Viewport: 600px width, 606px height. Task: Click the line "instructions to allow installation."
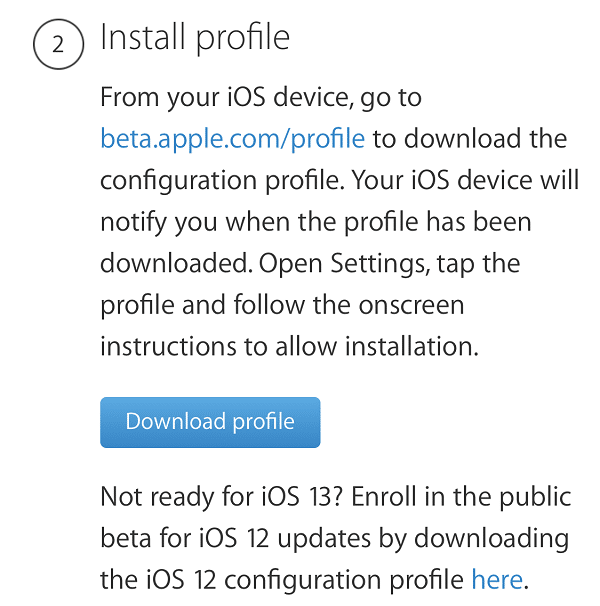(x=290, y=346)
